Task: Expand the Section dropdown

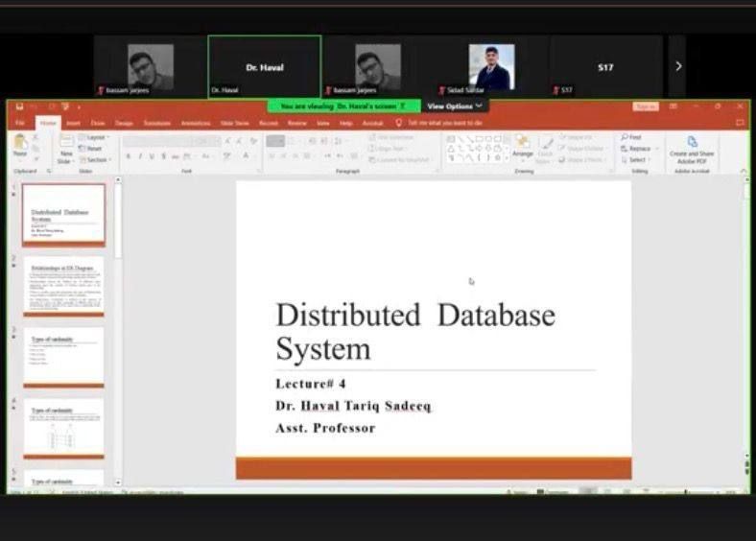Action: point(97,159)
